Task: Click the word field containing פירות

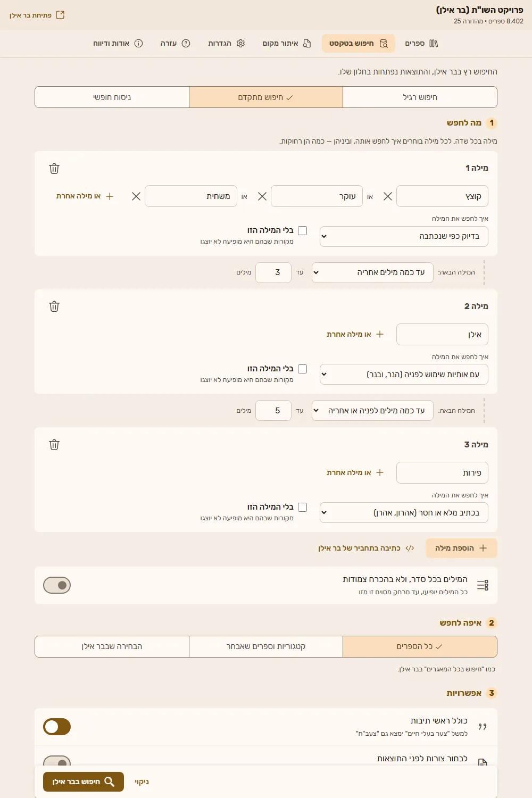Action: (442, 472)
